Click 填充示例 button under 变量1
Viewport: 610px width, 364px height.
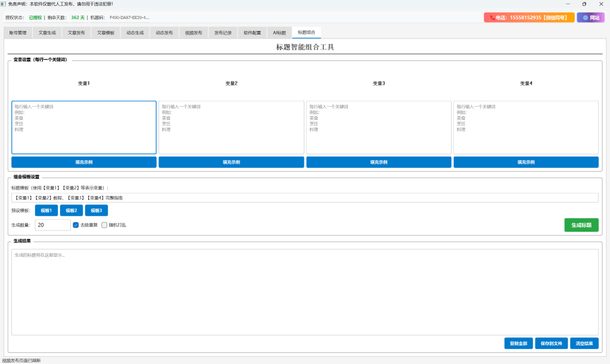point(84,162)
